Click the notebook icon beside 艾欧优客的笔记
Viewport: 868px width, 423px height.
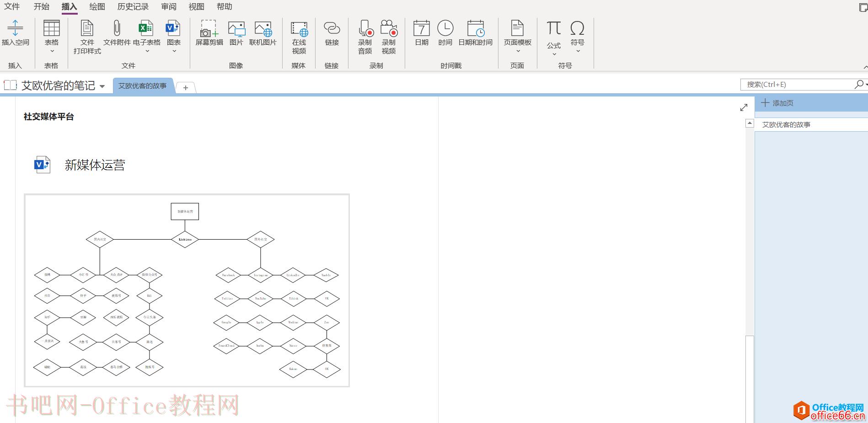click(x=10, y=85)
